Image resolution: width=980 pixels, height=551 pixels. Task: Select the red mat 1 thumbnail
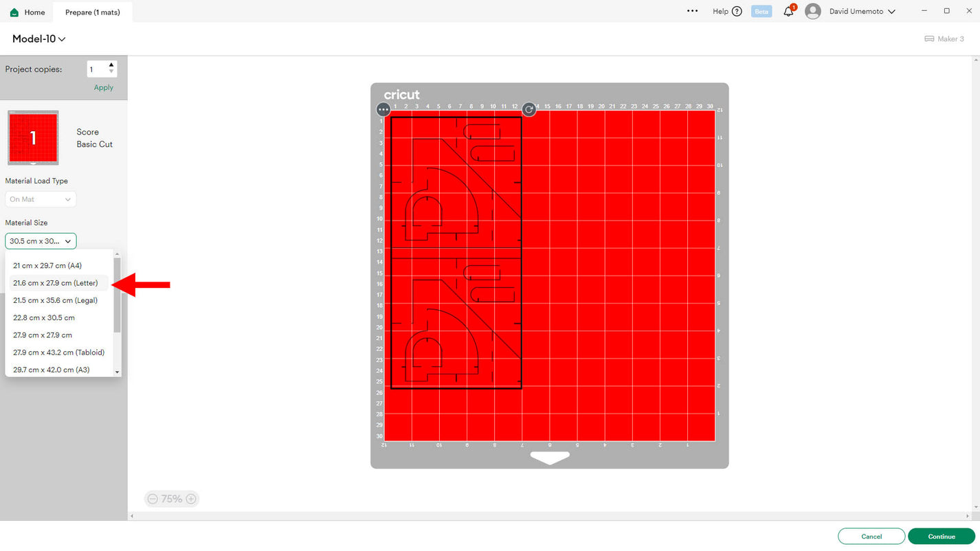(x=33, y=138)
